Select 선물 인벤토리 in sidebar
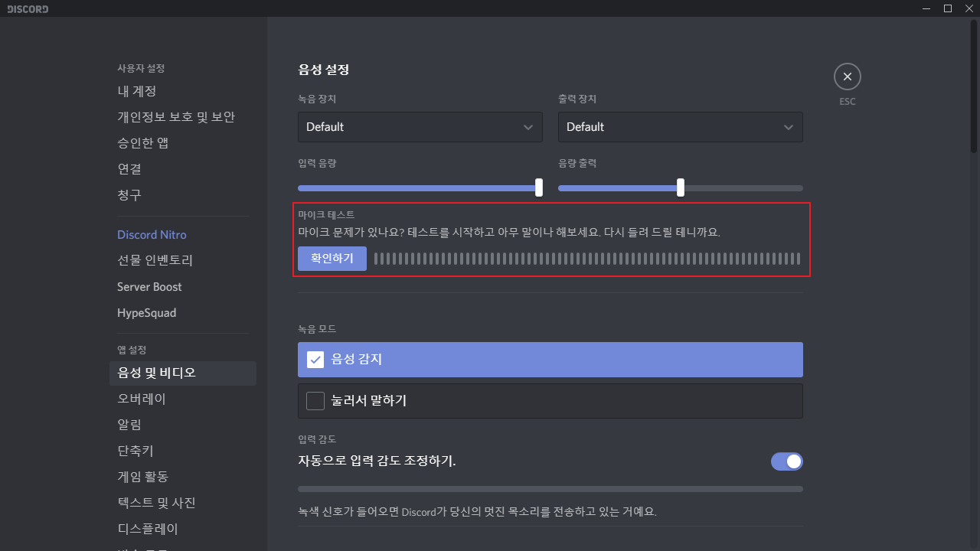Viewport: 980px width, 551px height. 182,261
